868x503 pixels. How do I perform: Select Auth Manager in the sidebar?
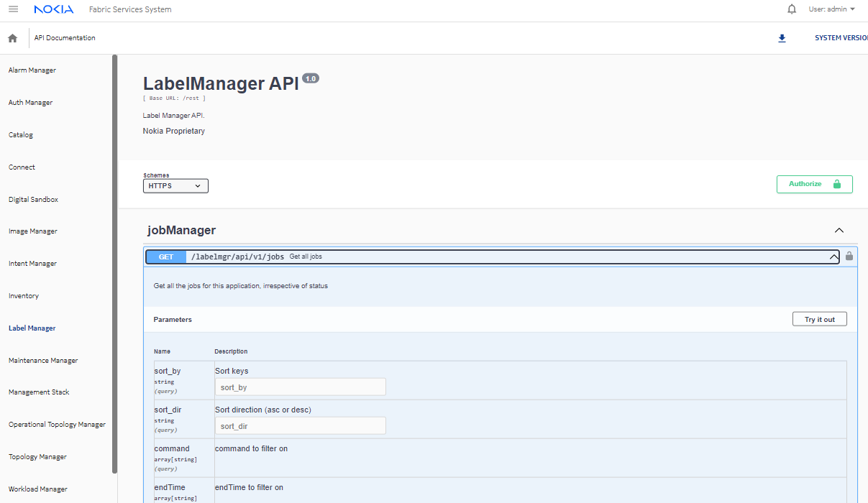pyautogui.click(x=31, y=103)
